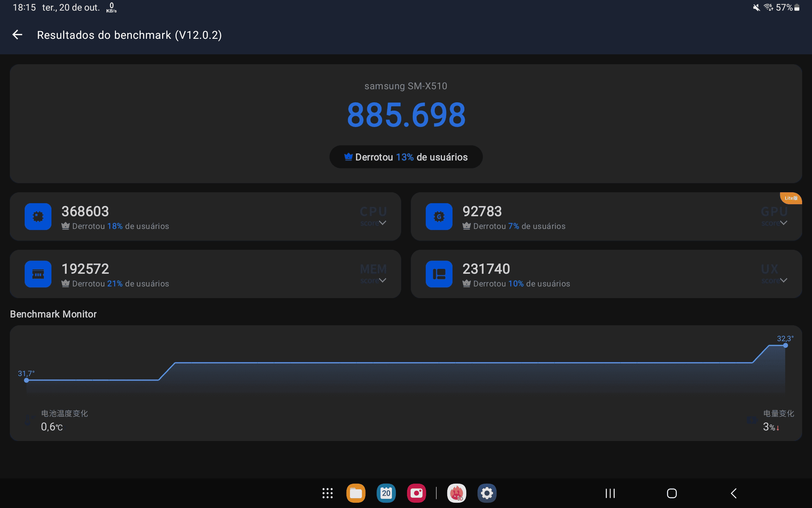Tap the muted sound status icon
The image size is (812, 508).
pos(756,7)
